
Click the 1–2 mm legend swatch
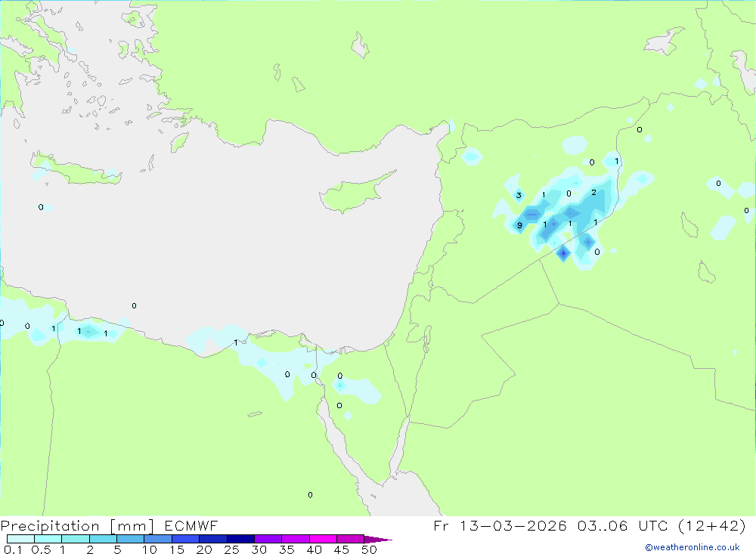coord(75,539)
